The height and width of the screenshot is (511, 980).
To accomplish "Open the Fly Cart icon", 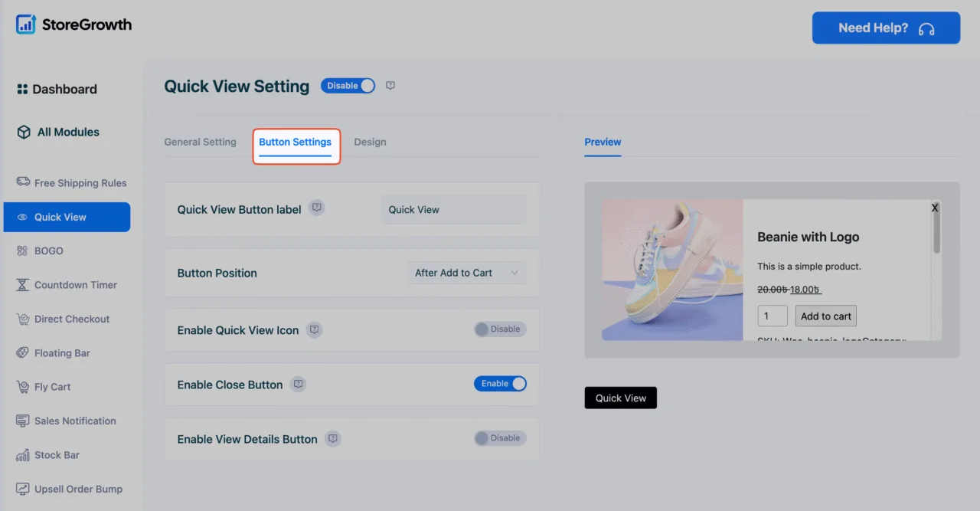I will (23, 387).
